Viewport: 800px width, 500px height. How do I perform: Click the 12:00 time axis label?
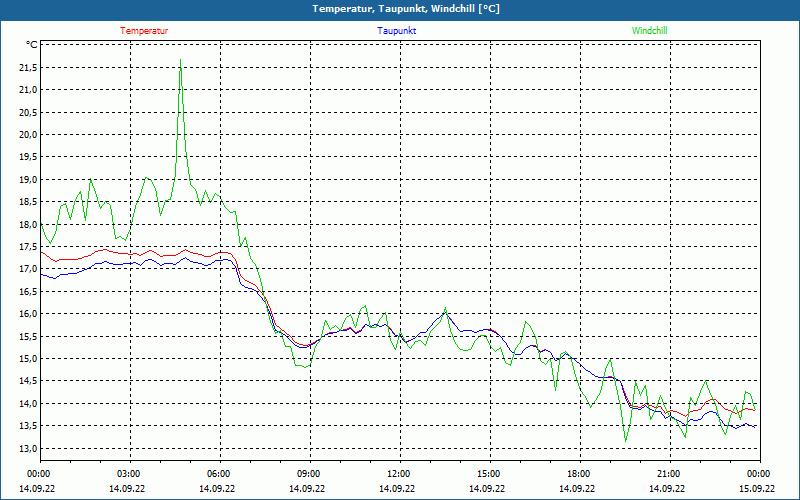pyautogui.click(x=398, y=474)
